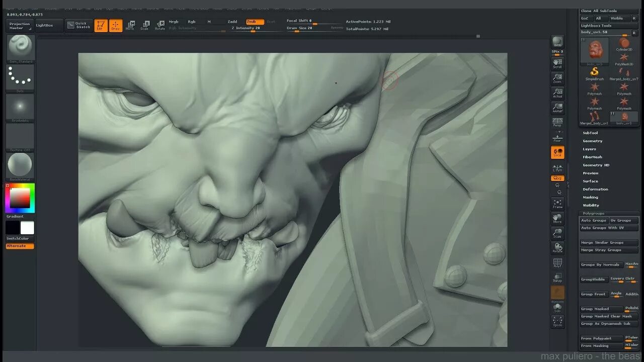The height and width of the screenshot is (362, 644).
Task: Open the Xpose exploded view icon
Action: click(557, 321)
